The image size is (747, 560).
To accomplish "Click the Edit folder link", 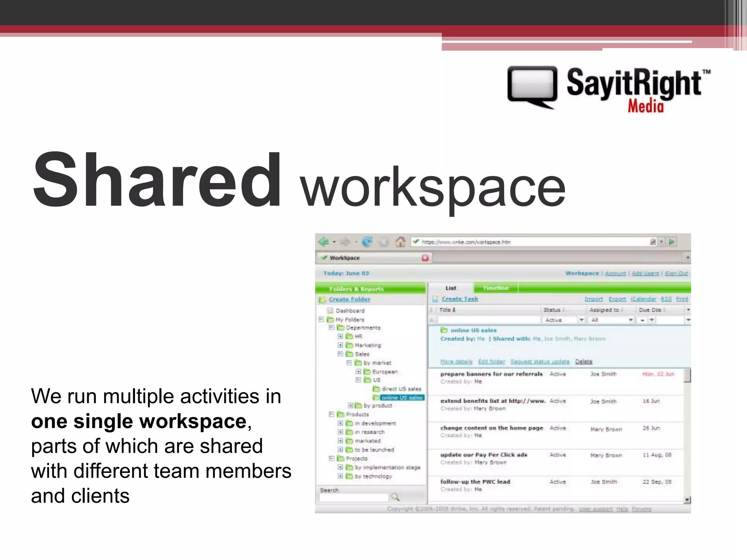I will tap(492, 362).
